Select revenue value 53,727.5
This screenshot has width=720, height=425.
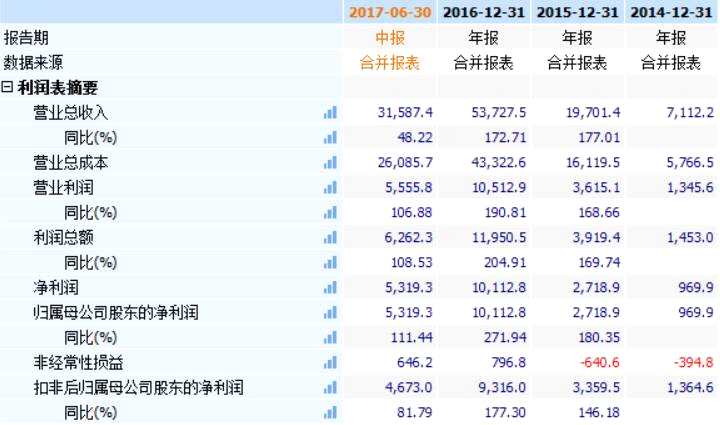click(x=499, y=112)
